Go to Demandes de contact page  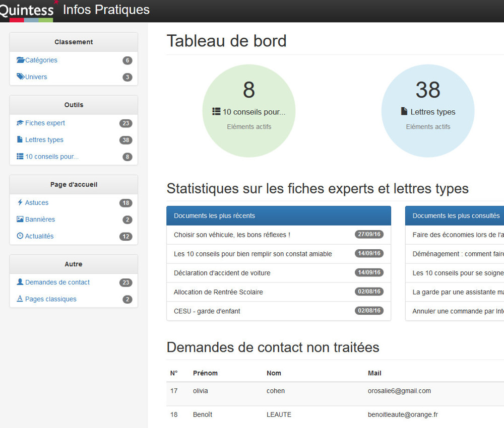coord(57,282)
